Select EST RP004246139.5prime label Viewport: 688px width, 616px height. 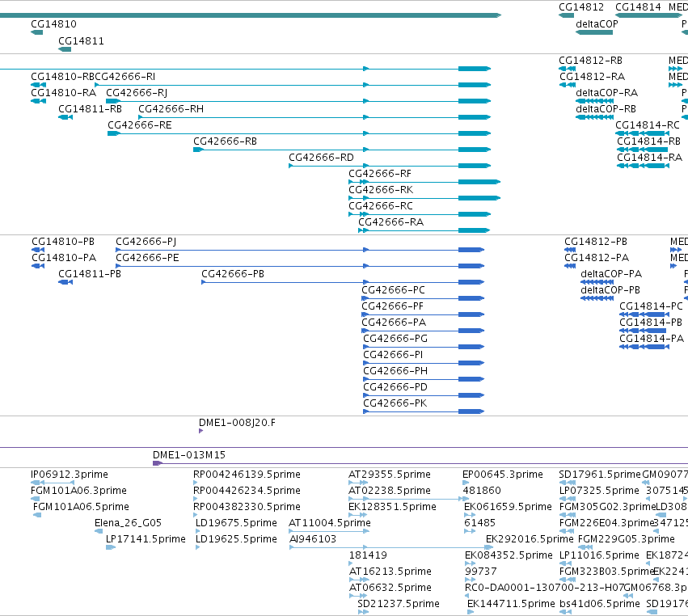coord(247,475)
